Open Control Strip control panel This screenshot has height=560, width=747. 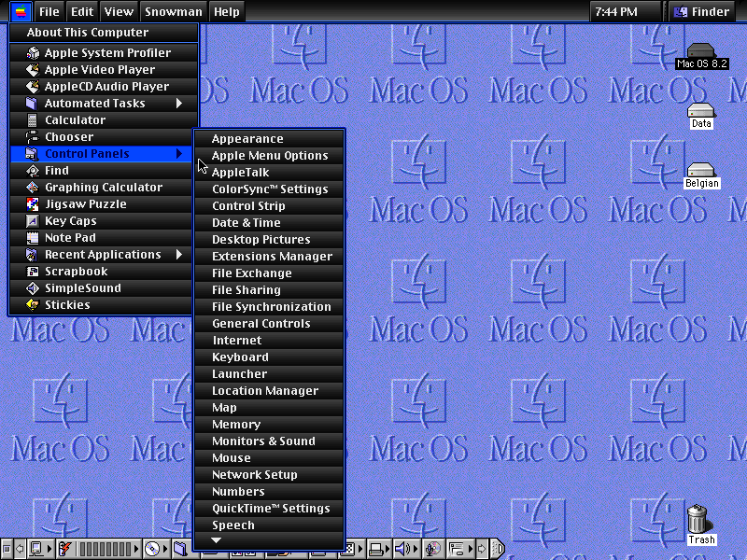point(269,205)
